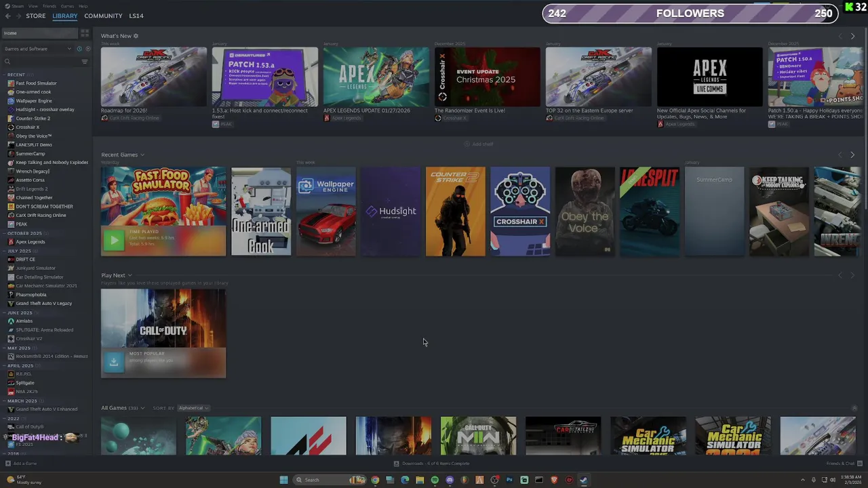This screenshot has height=488, width=868.
Task: Toggle the ready-to-play filter icon
Action: [87, 49]
